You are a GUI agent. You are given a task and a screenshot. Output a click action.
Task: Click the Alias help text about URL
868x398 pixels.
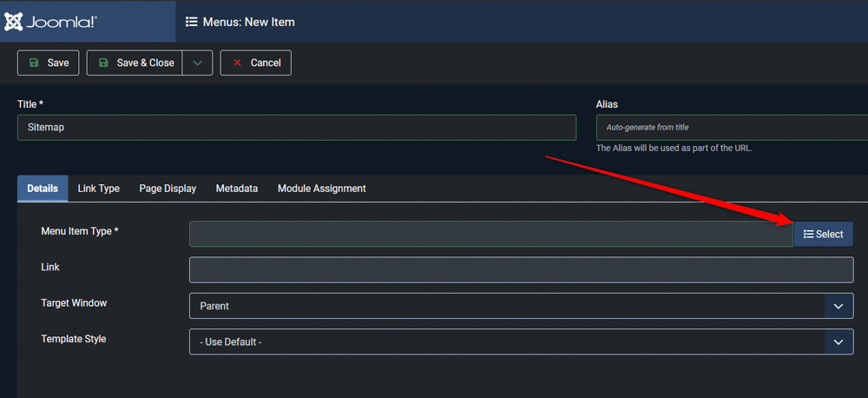tap(674, 149)
